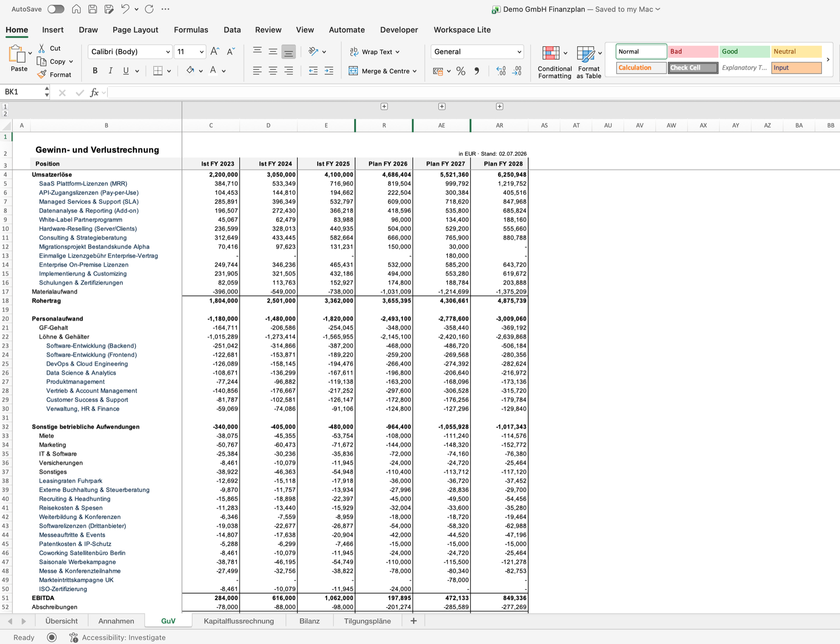The width and height of the screenshot is (840, 644).
Task: Open the Calibri (Body) font dropdown
Action: (x=130, y=52)
